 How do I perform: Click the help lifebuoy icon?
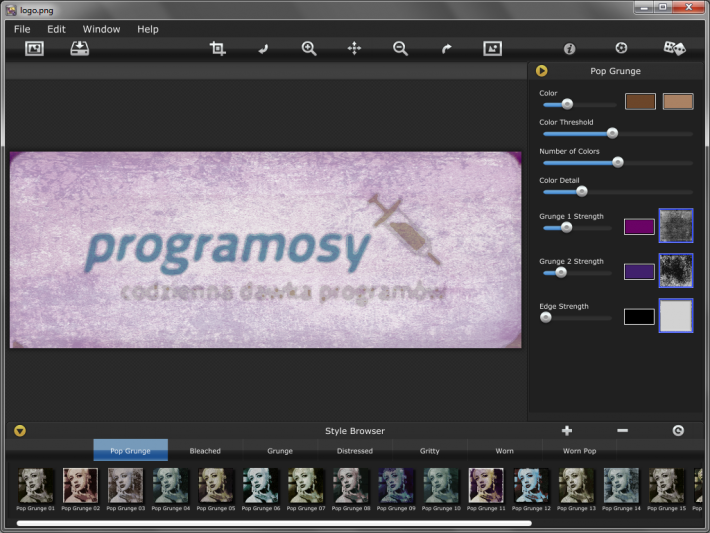coord(621,48)
